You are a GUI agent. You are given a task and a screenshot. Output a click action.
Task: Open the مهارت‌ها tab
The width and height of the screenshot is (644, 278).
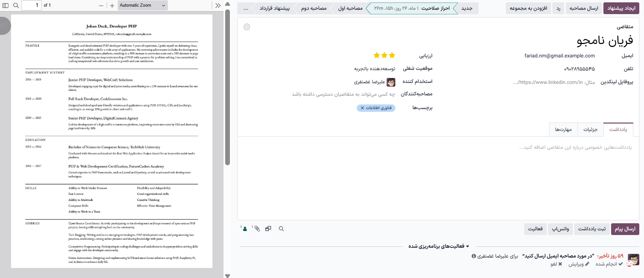pyautogui.click(x=563, y=130)
